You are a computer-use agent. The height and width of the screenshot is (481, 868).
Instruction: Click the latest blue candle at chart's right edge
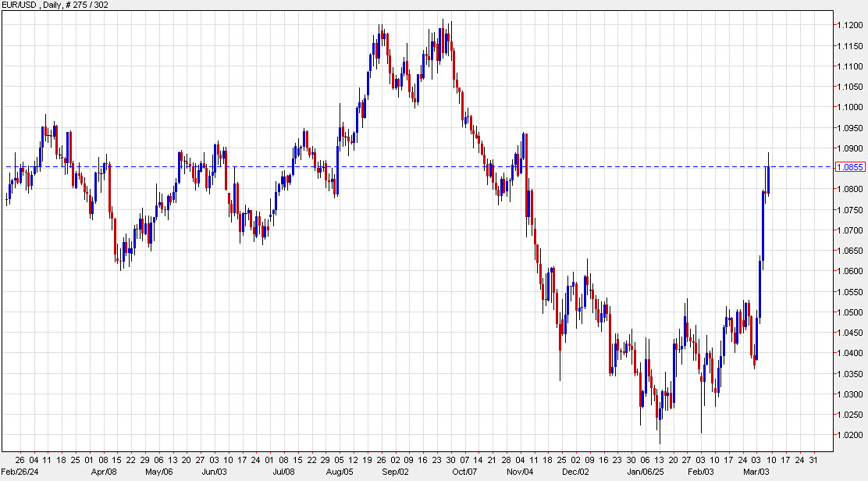[x=768, y=180]
